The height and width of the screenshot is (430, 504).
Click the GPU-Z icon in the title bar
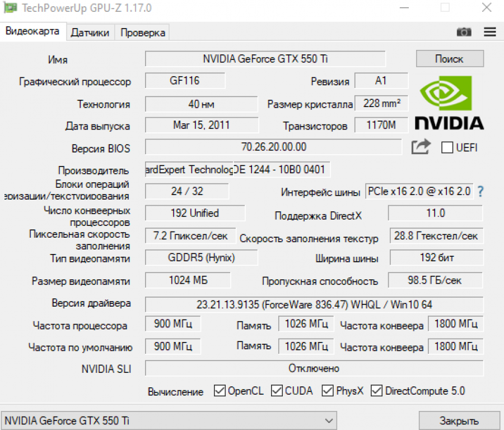coord(9,8)
